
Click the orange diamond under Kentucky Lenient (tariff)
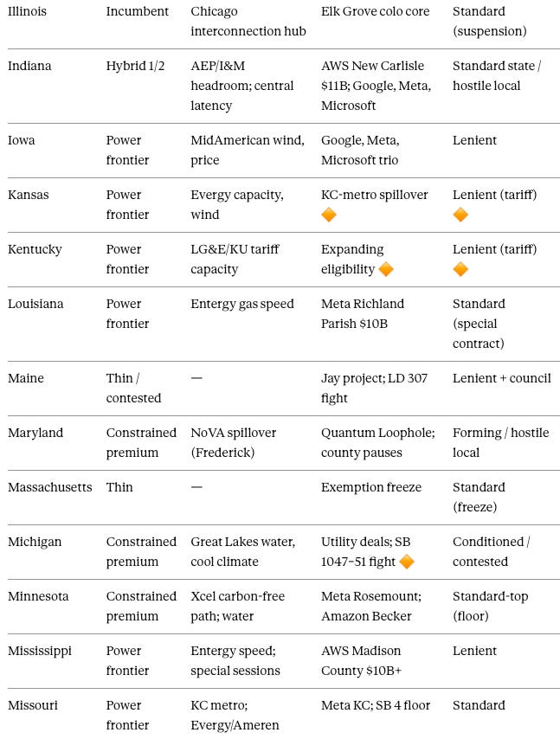click(460, 270)
